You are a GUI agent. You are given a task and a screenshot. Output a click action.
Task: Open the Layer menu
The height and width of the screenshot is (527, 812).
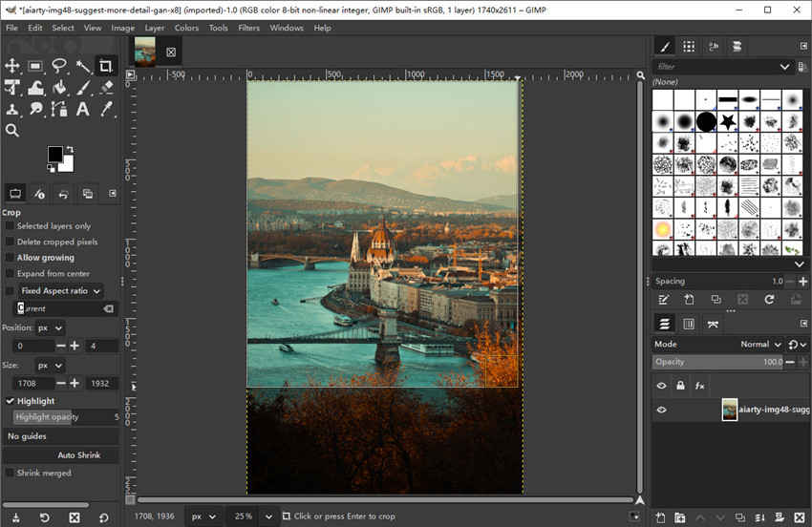coord(155,28)
